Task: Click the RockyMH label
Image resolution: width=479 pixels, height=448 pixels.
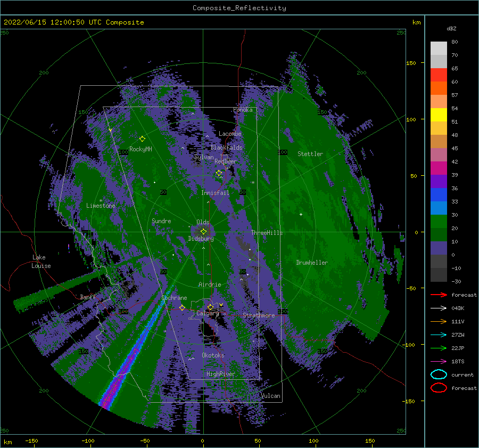Action: [x=141, y=149]
